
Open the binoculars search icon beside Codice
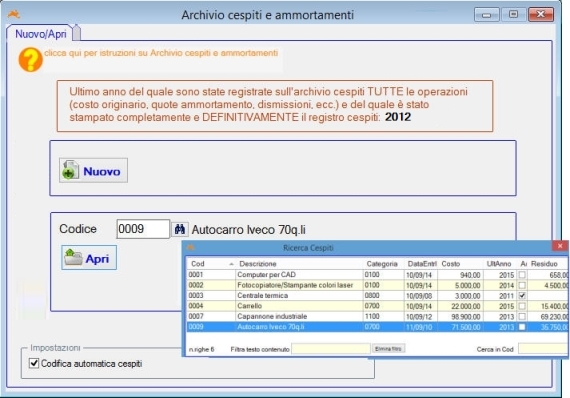click(180, 229)
